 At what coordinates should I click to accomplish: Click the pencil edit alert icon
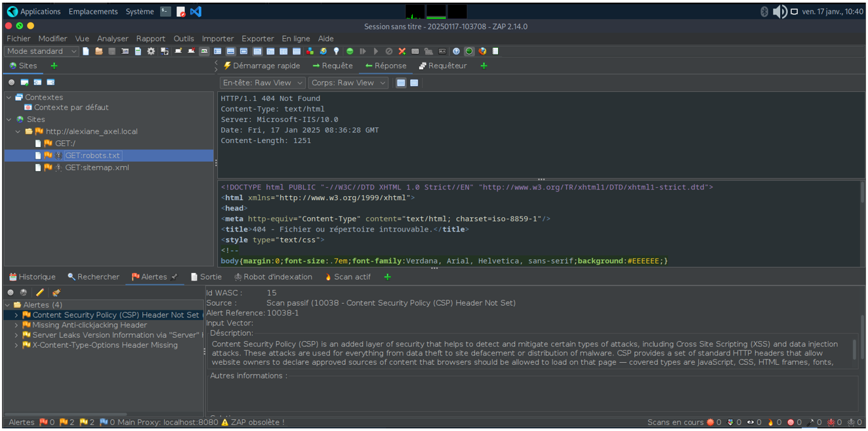pyautogui.click(x=40, y=293)
